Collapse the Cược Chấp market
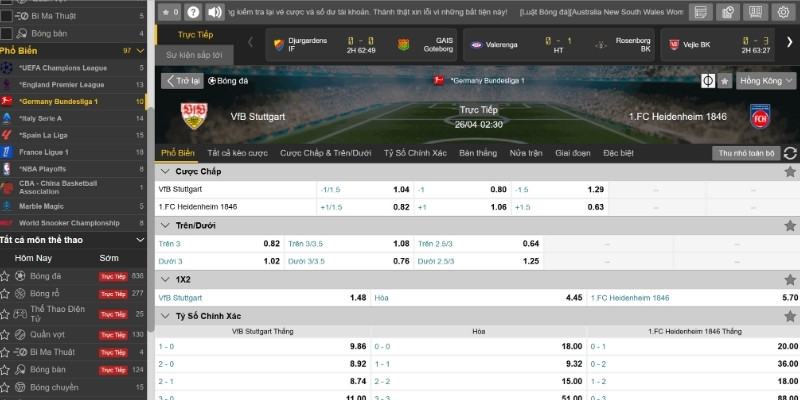This screenshot has width=800, height=400. [x=165, y=171]
